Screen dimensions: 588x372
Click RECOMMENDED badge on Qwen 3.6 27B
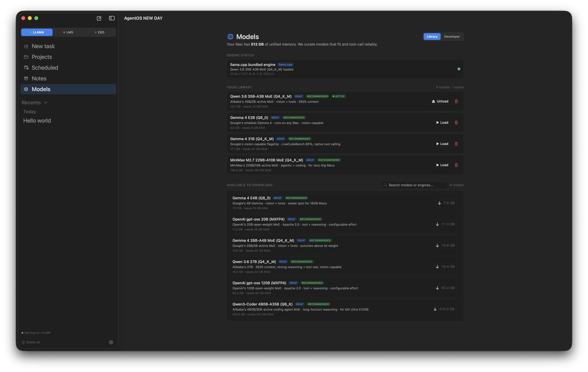302,262
